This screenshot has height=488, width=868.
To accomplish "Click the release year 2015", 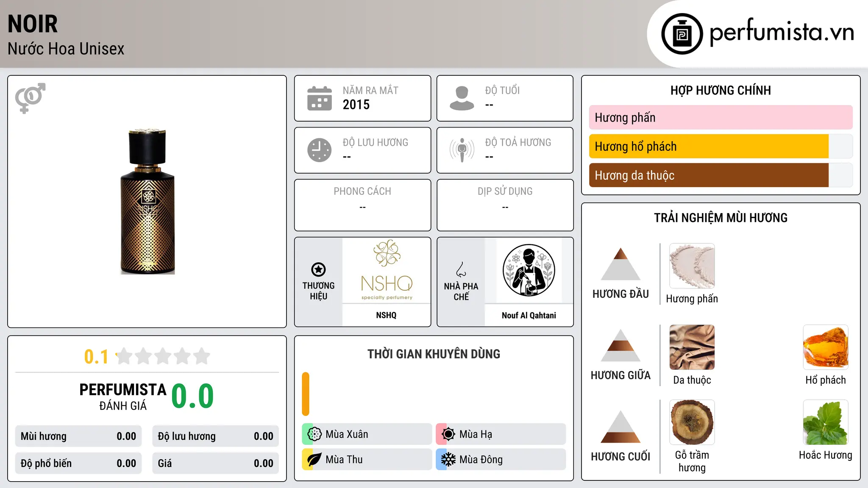I will [x=356, y=105].
